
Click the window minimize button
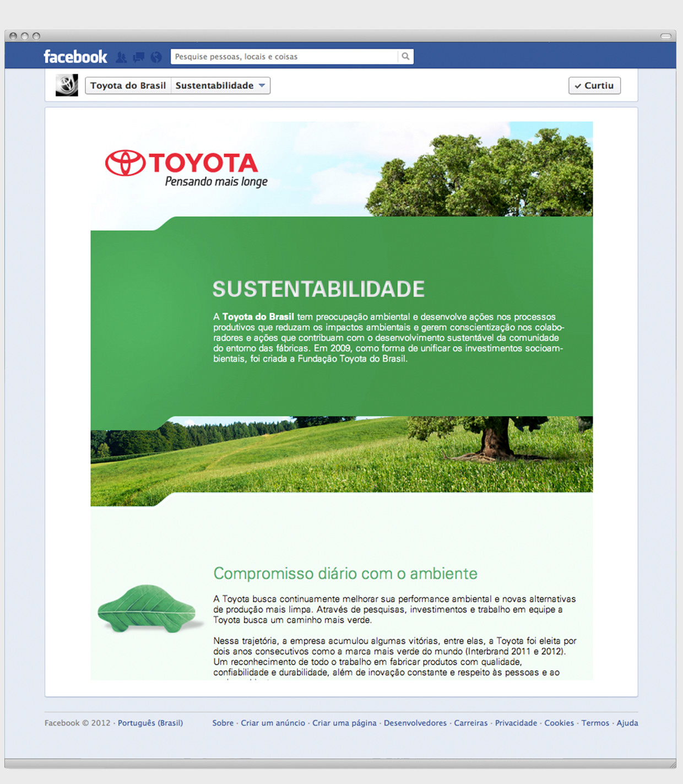point(25,36)
